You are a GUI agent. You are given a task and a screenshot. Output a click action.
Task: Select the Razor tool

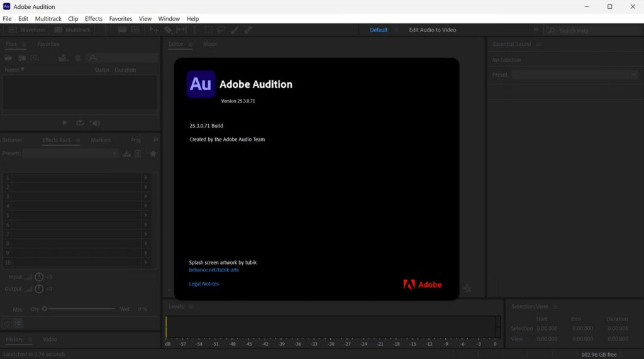(168, 30)
